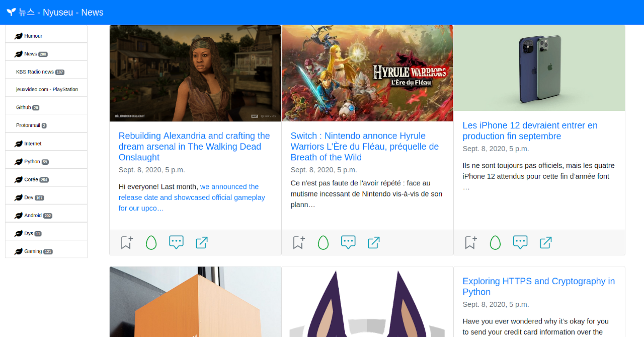
Task: Open Walking Dead article in external link
Action: pyautogui.click(x=202, y=242)
